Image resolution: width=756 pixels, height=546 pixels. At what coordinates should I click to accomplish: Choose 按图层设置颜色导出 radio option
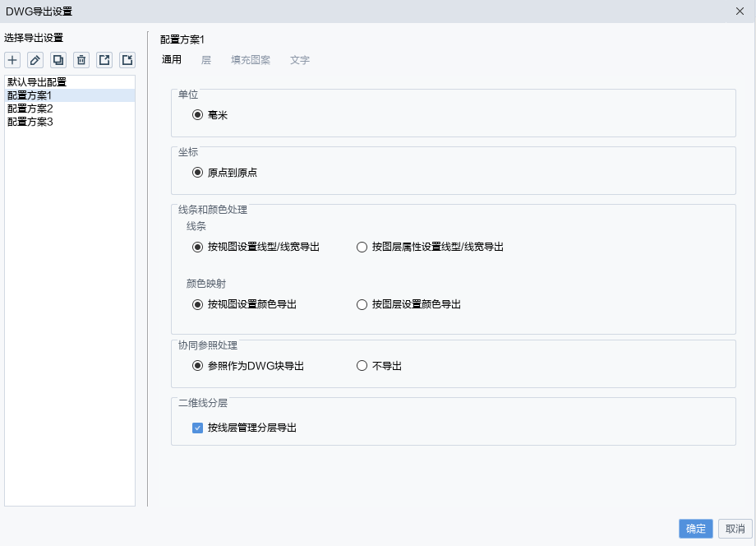point(362,304)
